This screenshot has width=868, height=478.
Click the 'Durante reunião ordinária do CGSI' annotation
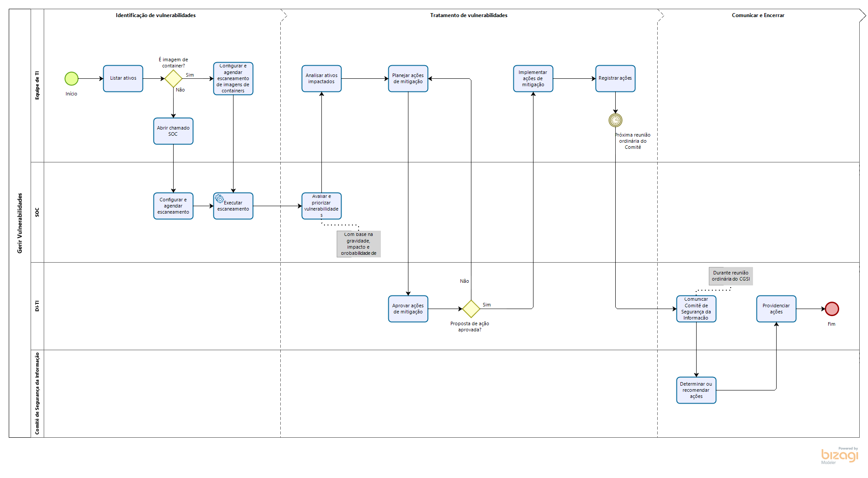click(731, 276)
